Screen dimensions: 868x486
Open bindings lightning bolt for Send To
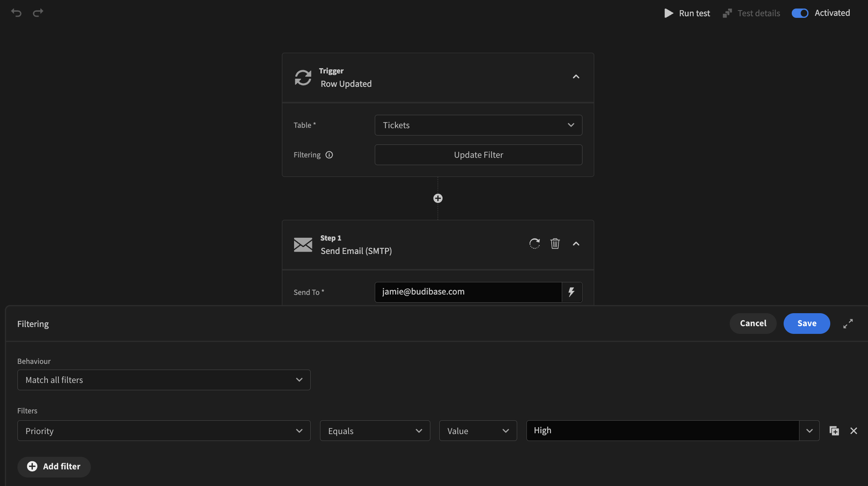click(572, 292)
